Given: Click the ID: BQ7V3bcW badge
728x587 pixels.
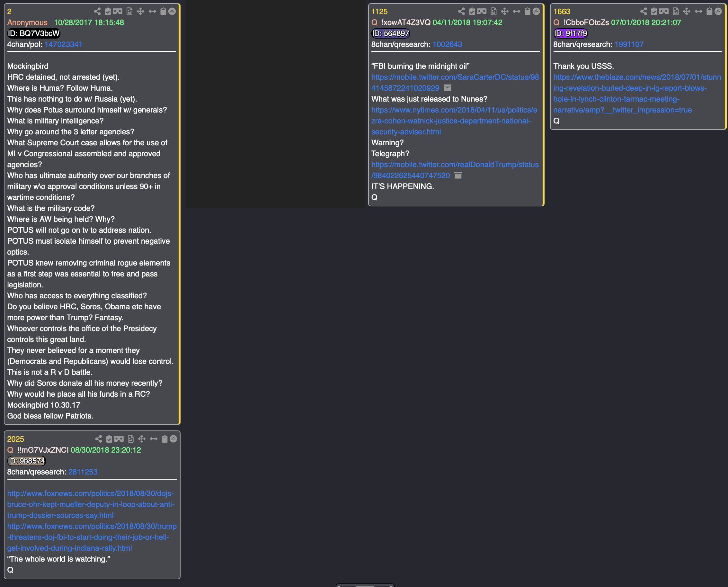Looking at the screenshot, I should pos(33,33).
